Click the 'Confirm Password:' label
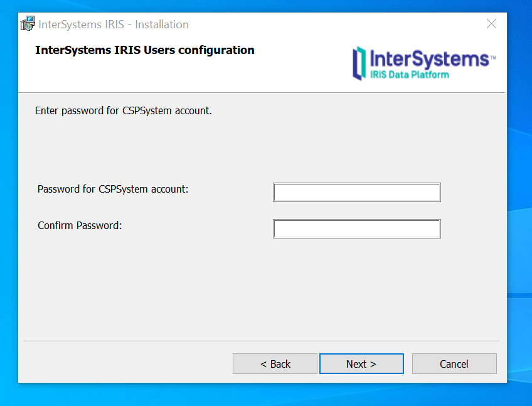Viewport: 532px width, 406px height. pos(80,225)
